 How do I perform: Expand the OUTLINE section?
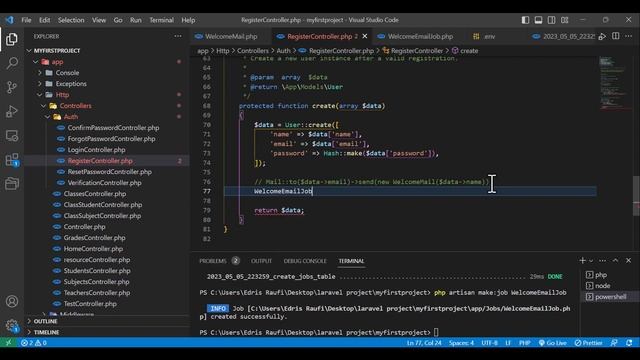click(107, 321)
